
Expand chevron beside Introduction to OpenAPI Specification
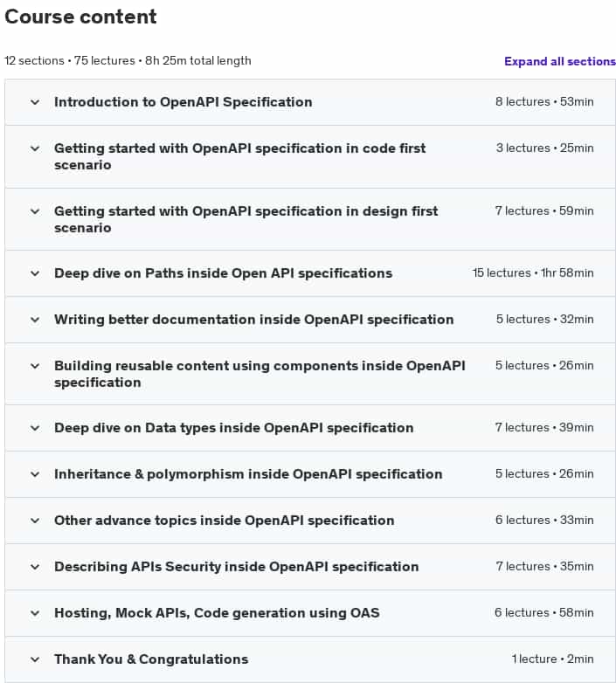coord(35,102)
